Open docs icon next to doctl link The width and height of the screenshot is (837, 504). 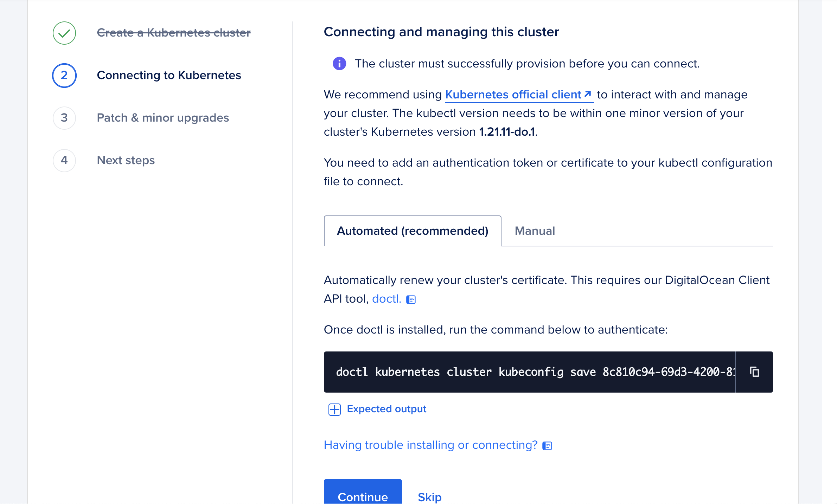(x=411, y=299)
